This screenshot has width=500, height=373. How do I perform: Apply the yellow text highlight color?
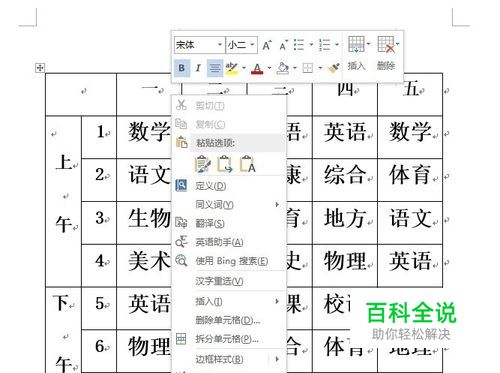232,68
